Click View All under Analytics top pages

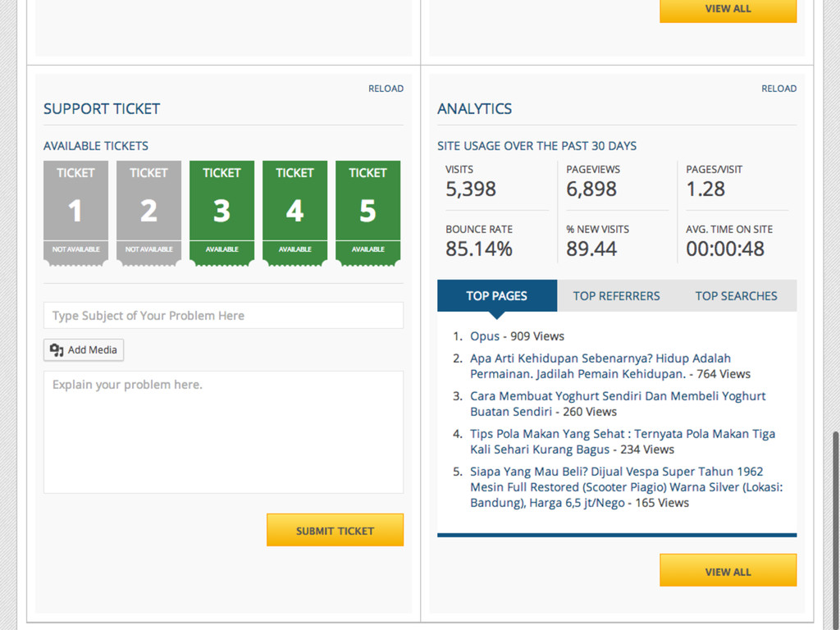tap(728, 571)
